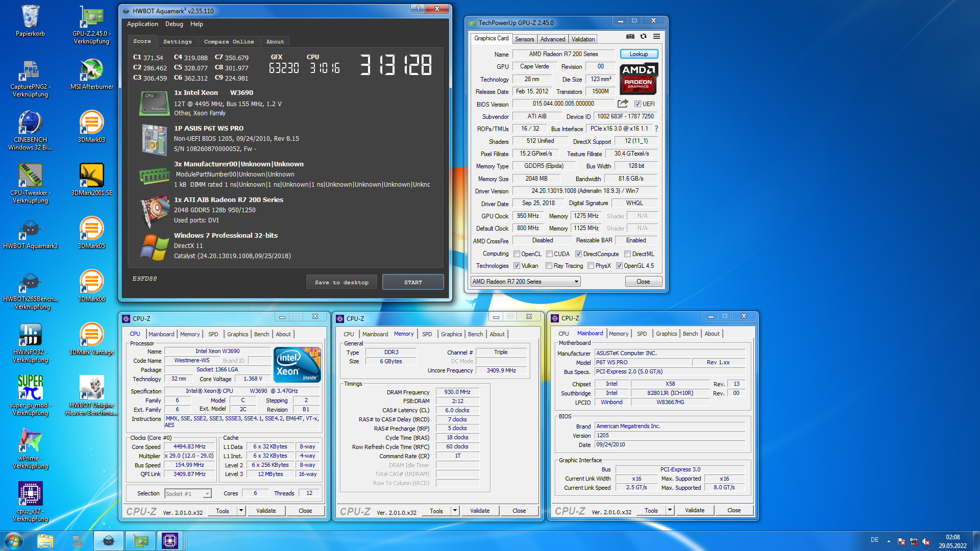
Task: Switch to CPU-Z taskbar button
Action: point(170,541)
